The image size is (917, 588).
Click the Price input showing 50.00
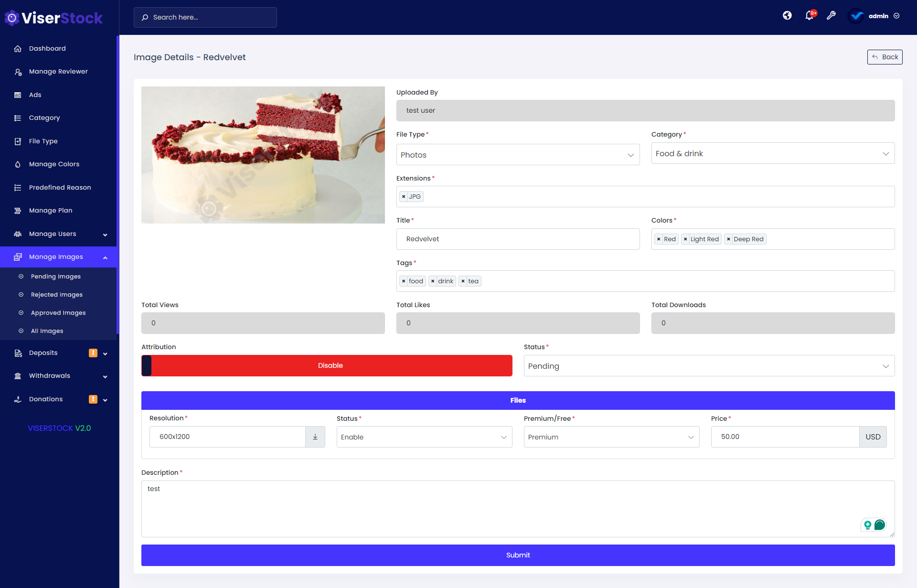click(x=785, y=436)
